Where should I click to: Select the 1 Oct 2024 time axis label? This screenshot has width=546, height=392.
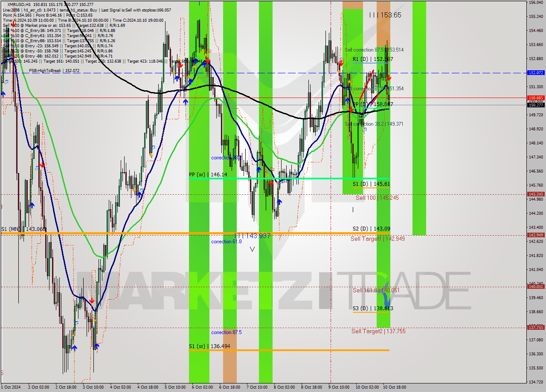click(11, 387)
